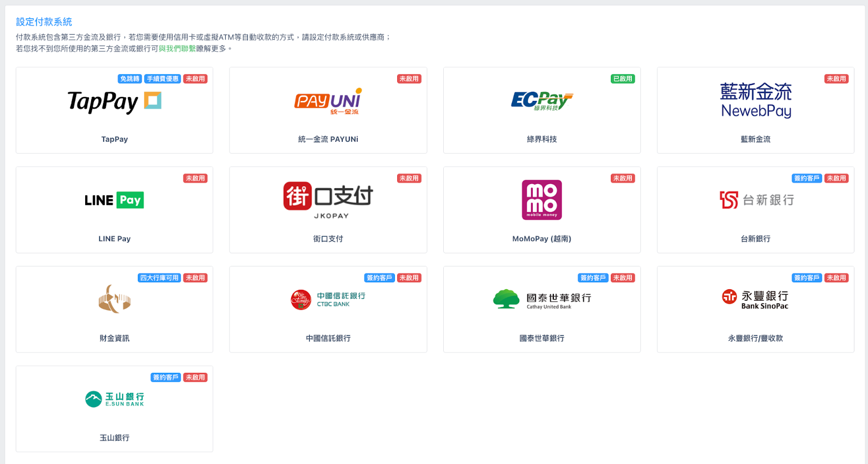Click the 未啟用 badge on 台新銀行 card

pos(837,178)
